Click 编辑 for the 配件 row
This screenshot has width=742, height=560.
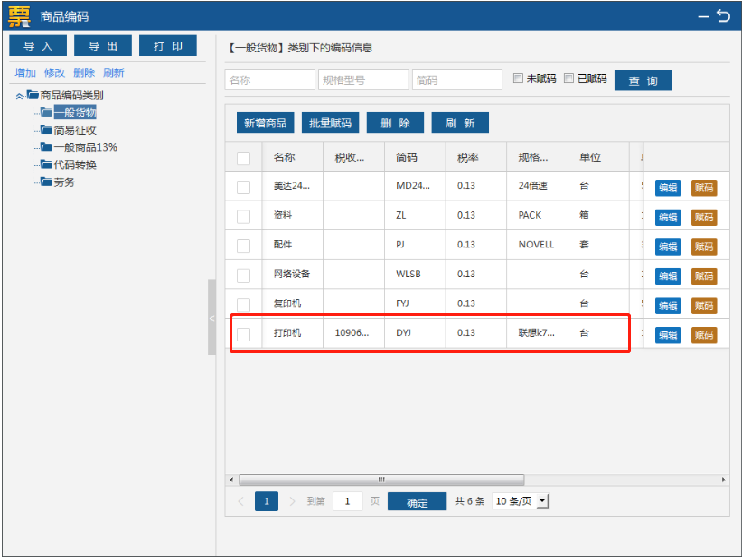(x=668, y=247)
